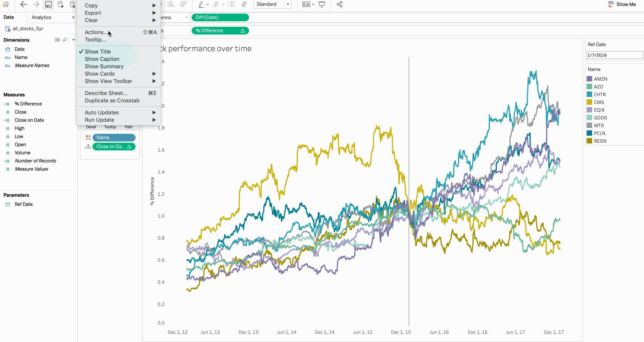Click the AMZN color swatch in legend

[x=589, y=79]
